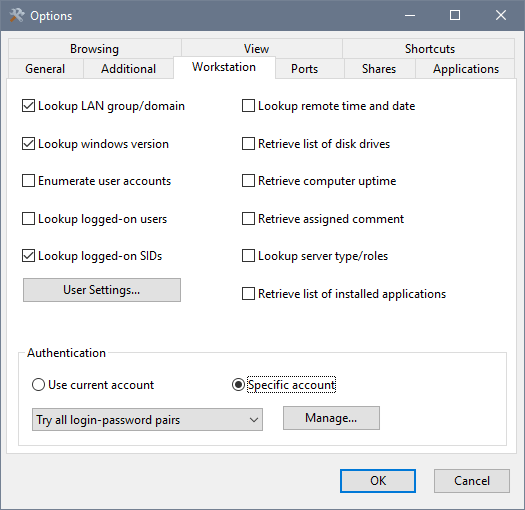Viewport: 525px width, 510px height.
Task: Maximize the Options window
Action: (455, 15)
